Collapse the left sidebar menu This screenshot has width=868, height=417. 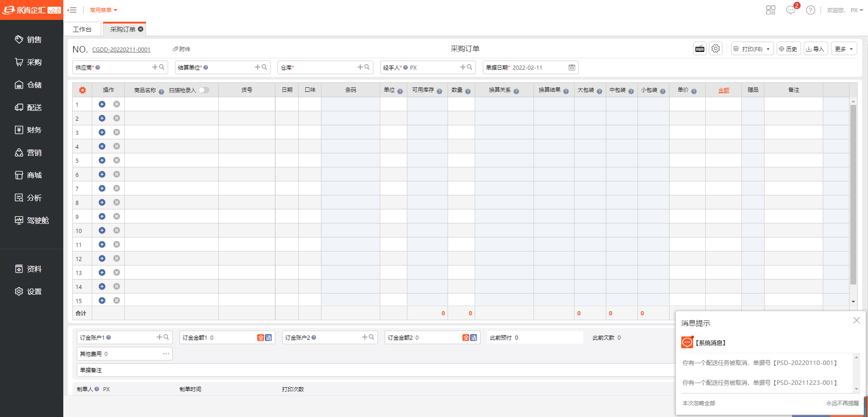72,10
